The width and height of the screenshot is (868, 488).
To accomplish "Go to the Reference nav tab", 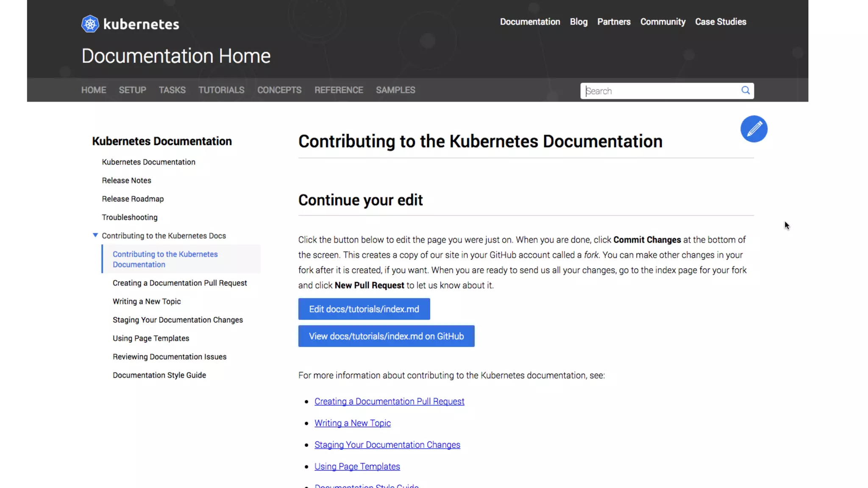I will 339,90.
